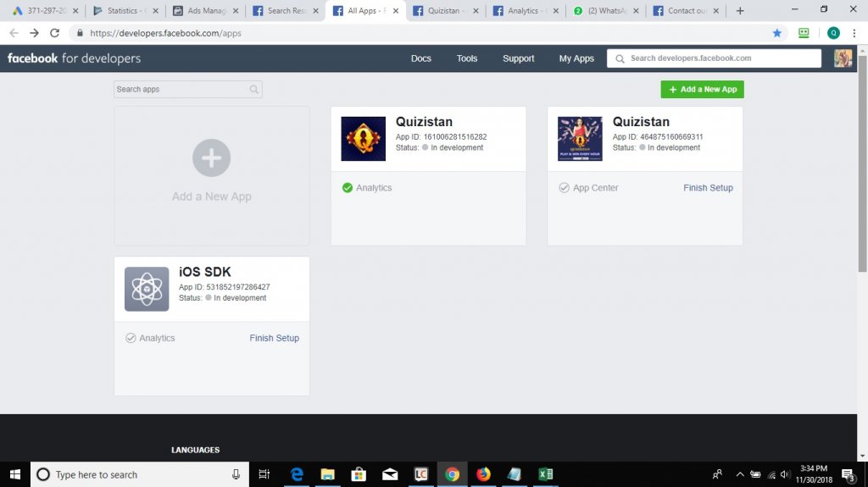Click the microphone icon in the taskbar search
The height and width of the screenshot is (487, 868).
click(236, 474)
